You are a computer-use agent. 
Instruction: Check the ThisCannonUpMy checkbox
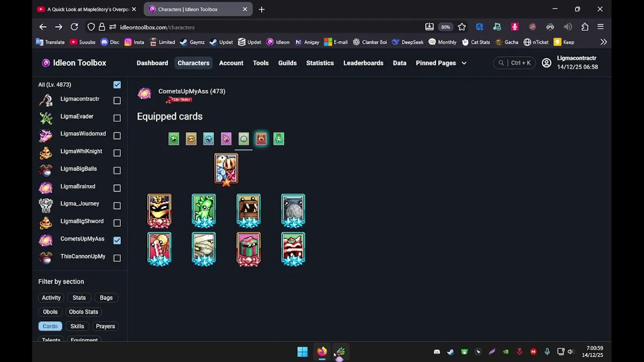point(117,258)
